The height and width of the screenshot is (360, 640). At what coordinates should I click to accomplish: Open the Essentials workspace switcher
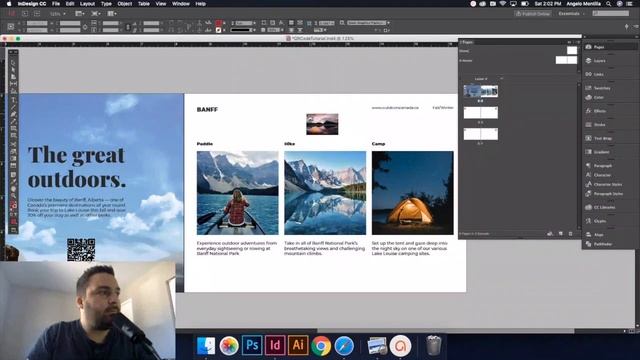(x=571, y=13)
